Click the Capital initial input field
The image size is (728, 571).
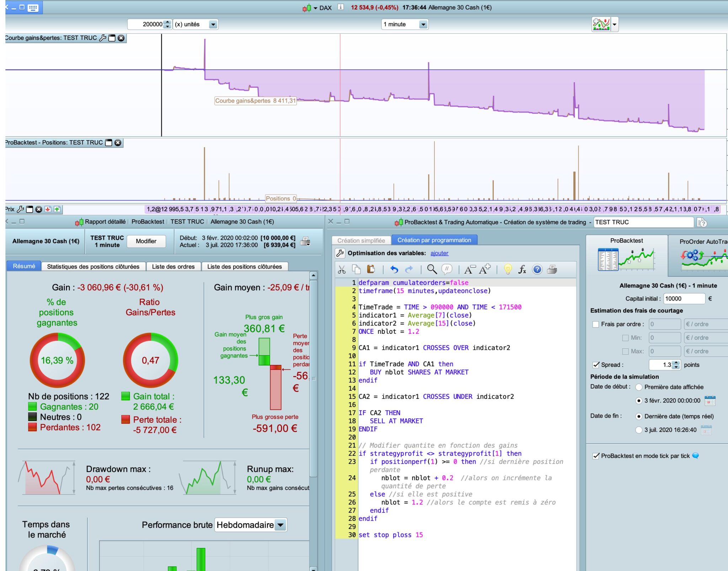click(684, 298)
